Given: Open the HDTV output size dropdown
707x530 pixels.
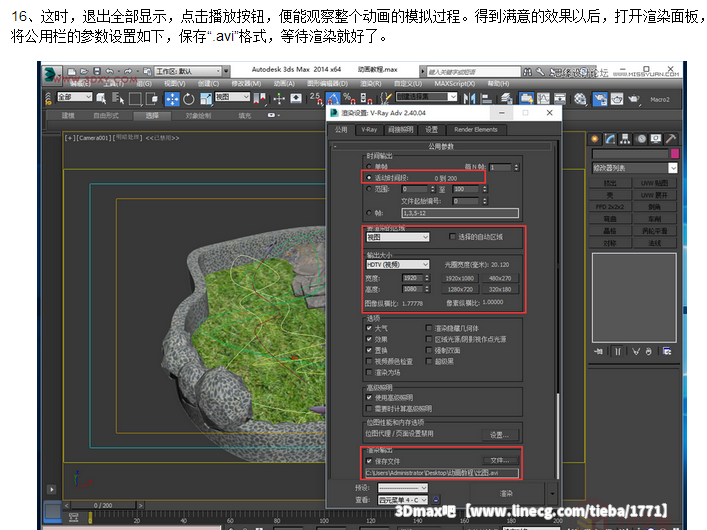Looking at the screenshot, I should 397,265.
